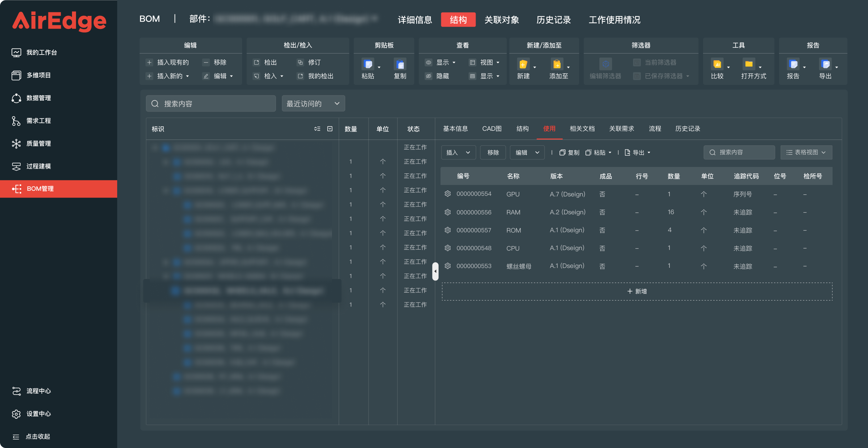Click 搜索内容 field in 使用 panel
The height and width of the screenshot is (448, 868).
(x=739, y=152)
